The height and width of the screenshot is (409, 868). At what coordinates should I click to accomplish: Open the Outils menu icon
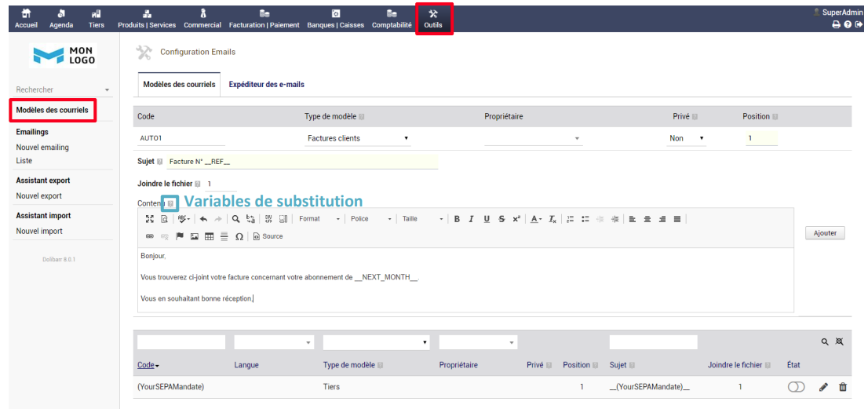point(434,18)
